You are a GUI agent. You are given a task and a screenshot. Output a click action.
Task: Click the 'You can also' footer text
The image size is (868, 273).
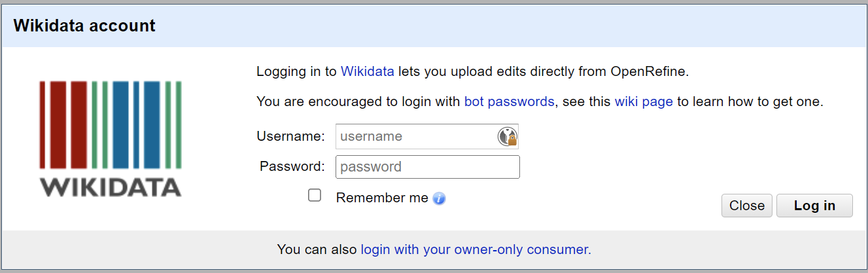(317, 249)
